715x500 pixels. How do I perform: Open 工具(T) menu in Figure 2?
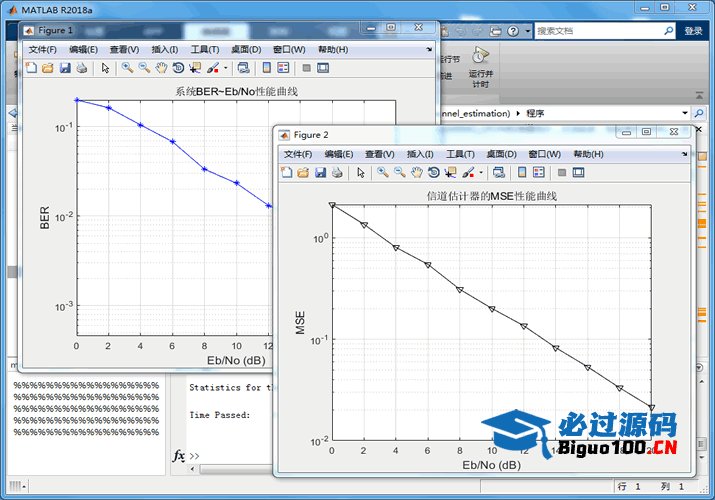[x=460, y=154]
